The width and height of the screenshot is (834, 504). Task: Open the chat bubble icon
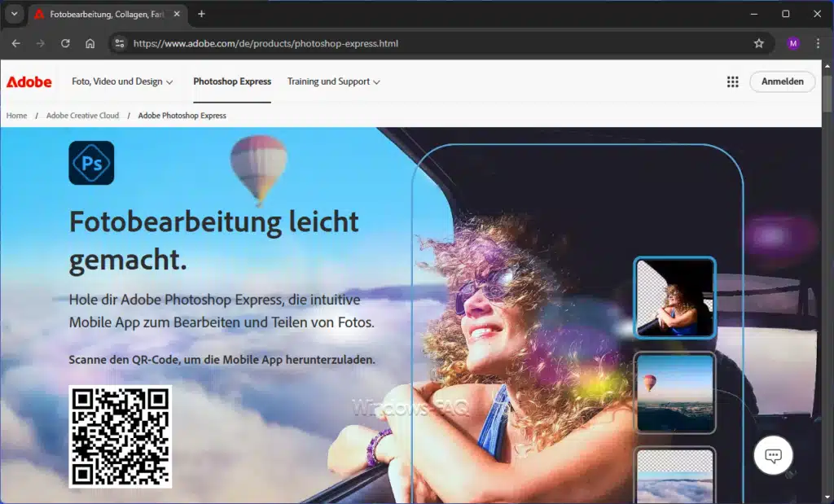click(773, 456)
